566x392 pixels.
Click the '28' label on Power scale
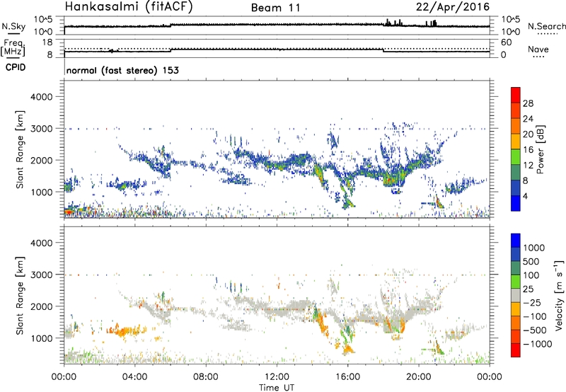[528, 103]
